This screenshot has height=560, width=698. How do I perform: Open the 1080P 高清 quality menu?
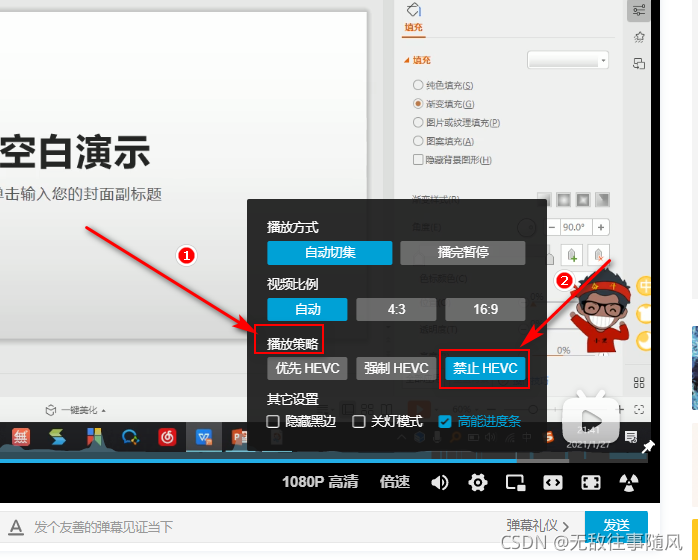point(320,482)
